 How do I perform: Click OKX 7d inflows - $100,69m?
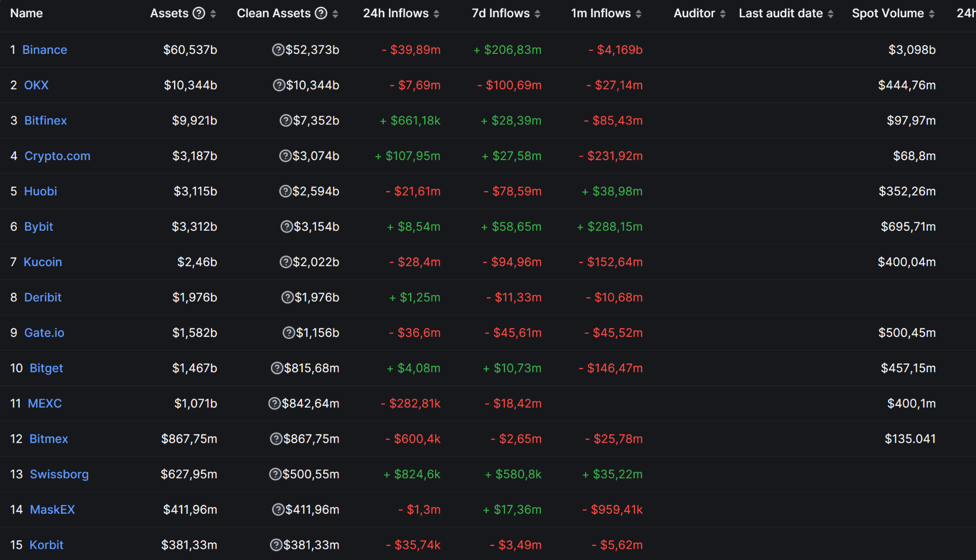click(509, 85)
